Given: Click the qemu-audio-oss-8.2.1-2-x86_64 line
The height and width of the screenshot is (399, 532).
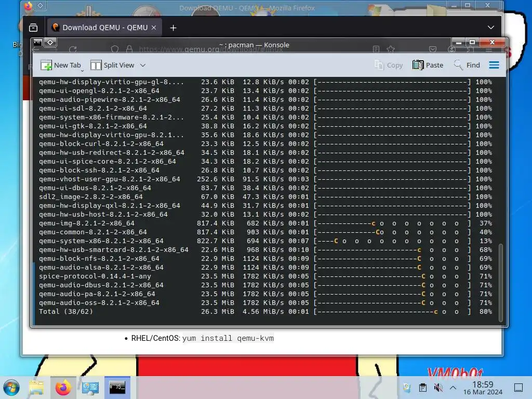Looking at the screenshot, I should click(x=265, y=303).
